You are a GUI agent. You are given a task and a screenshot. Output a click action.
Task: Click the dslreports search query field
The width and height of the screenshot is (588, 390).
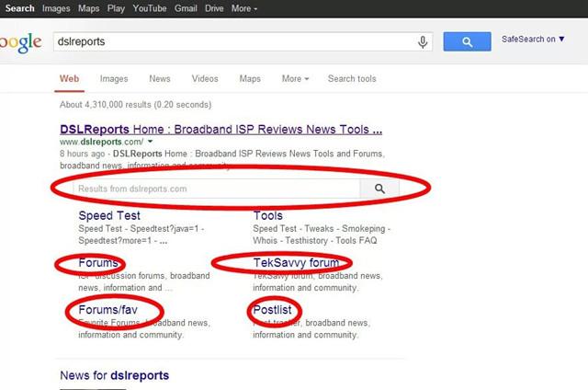tap(243, 41)
